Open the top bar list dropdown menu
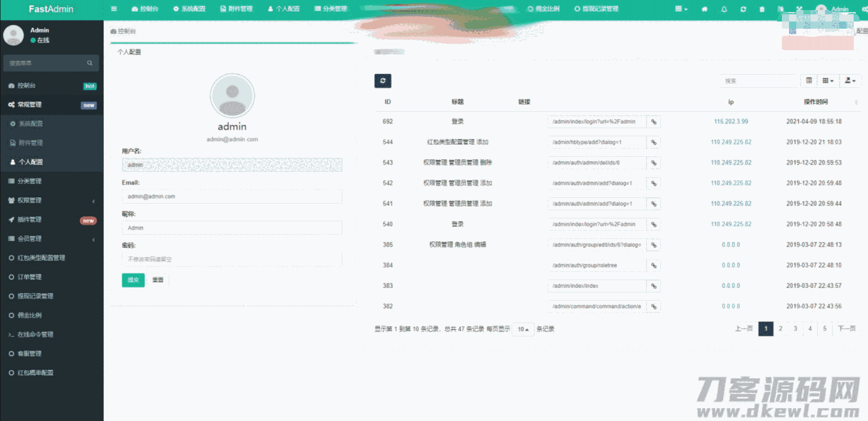The width and height of the screenshot is (868, 421). 681,9
